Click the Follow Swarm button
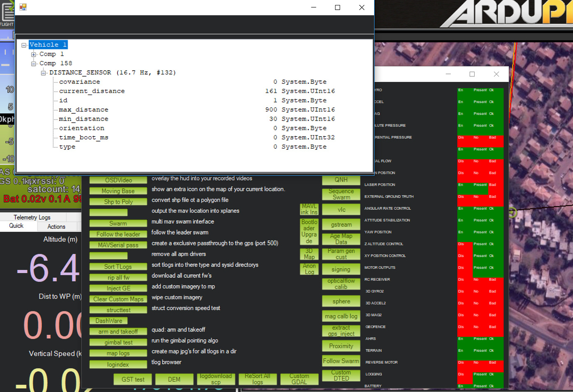The height and width of the screenshot is (392, 573). click(341, 361)
